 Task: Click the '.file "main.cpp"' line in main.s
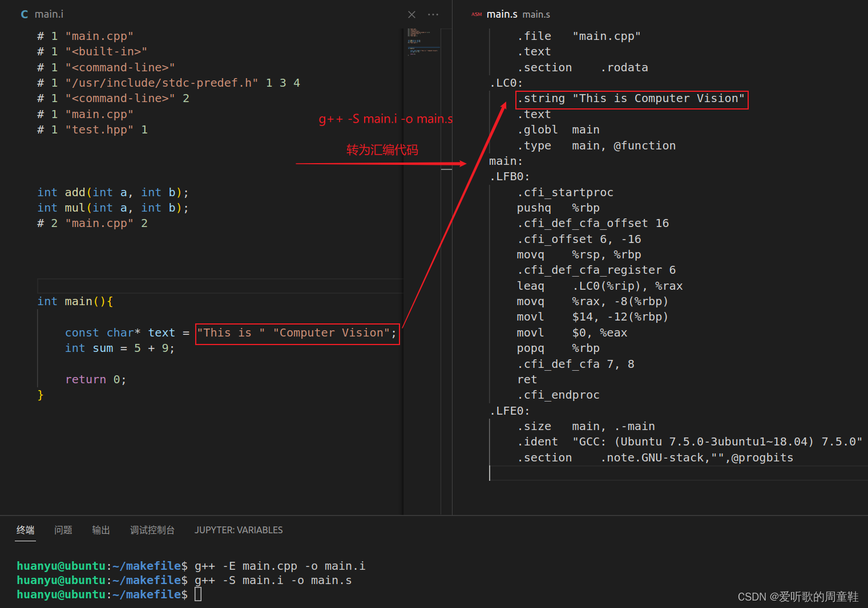coord(579,36)
